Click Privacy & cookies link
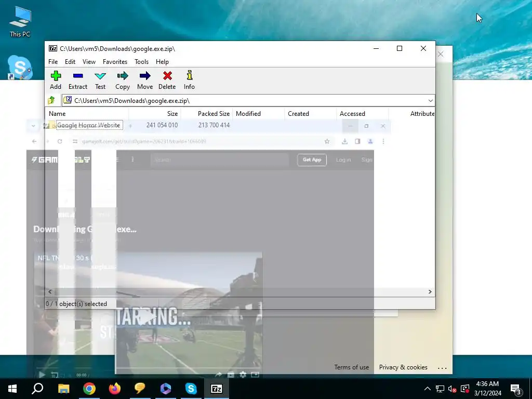Image resolution: width=532 pixels, height=399 pixels. tap(403, 367)
